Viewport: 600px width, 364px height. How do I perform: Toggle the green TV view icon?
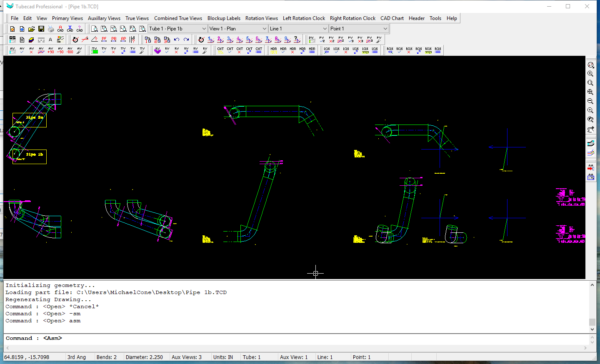pyautogui.click(x=95, y=50)
